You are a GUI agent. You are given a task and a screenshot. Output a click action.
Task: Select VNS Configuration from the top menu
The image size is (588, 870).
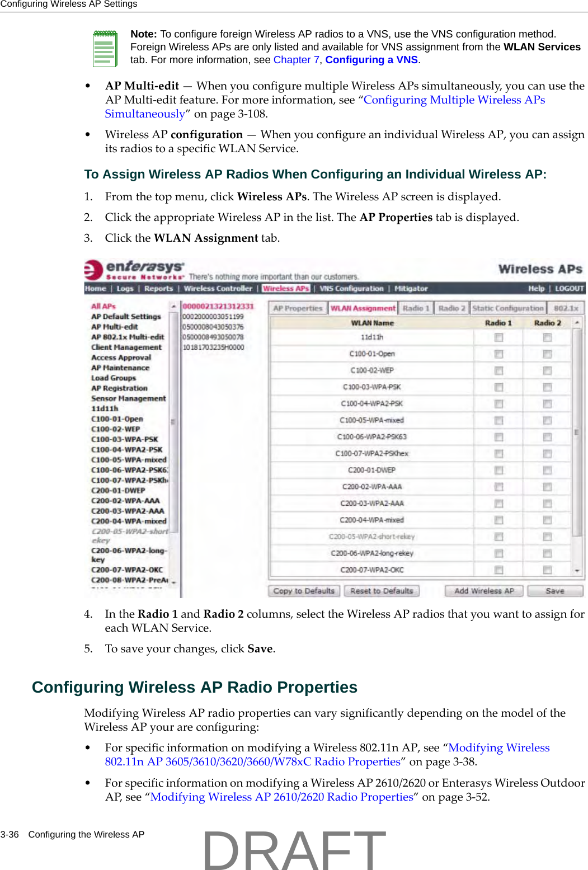coord(352,289)
